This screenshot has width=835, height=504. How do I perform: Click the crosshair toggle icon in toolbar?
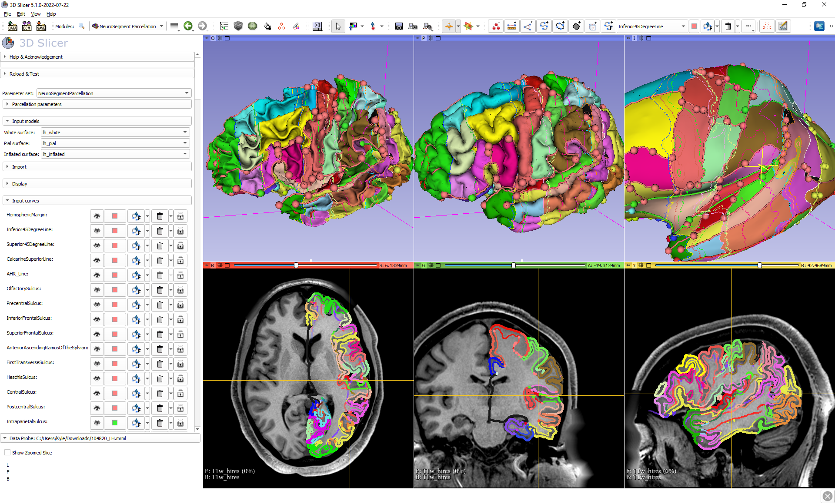tap(449, 26)
